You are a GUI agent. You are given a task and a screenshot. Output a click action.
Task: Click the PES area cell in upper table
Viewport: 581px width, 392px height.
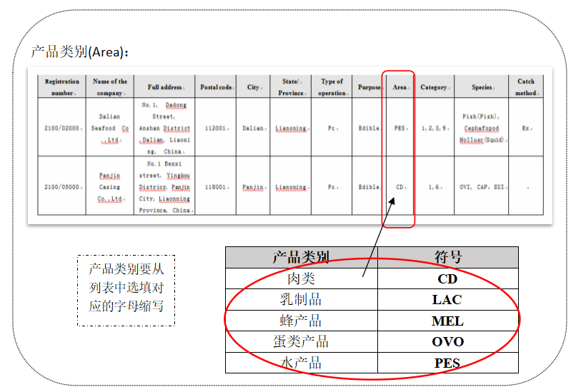(x=399, y=128)
